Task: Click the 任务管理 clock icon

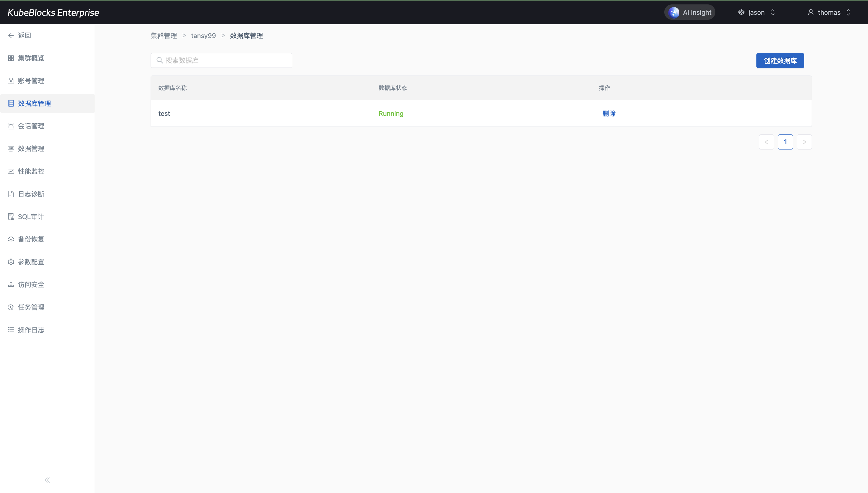Action: point(11,308)
